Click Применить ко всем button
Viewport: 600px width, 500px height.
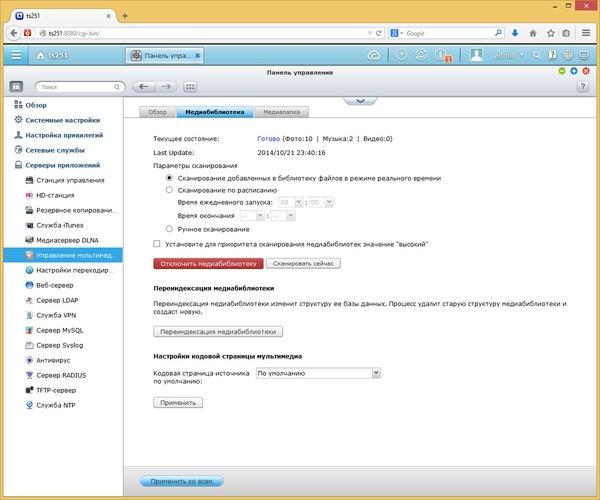pyautogui.click(x=181, y=481)
